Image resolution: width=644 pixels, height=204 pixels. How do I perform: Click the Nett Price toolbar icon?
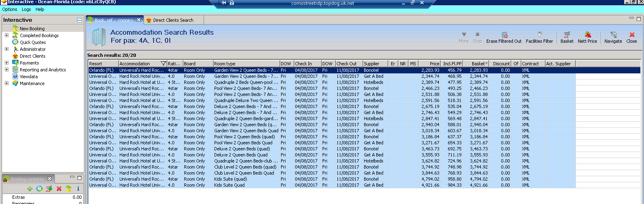[x=588, y=35]
